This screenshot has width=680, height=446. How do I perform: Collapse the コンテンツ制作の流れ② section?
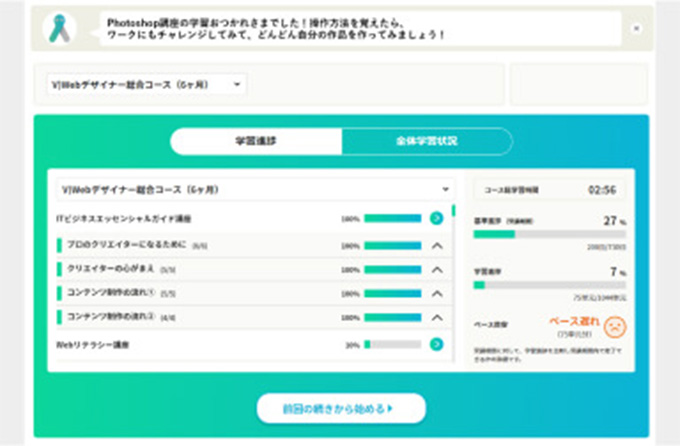pyautogui.click(x=436, y=318)
